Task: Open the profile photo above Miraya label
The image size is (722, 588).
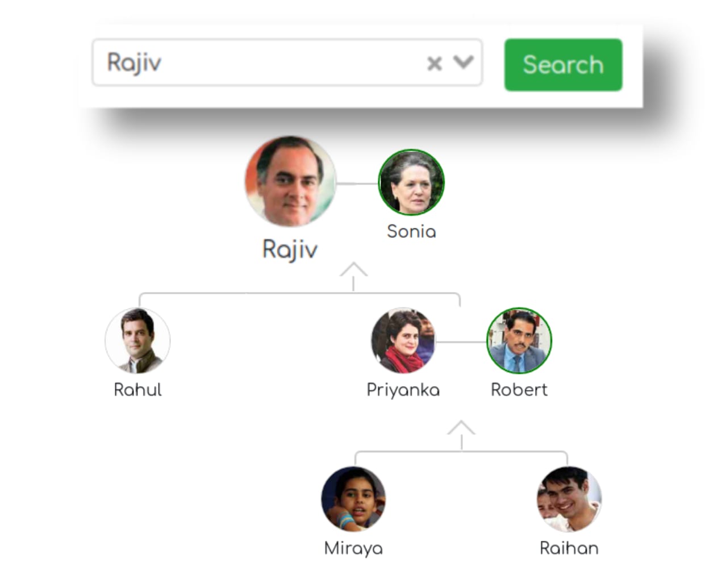Action: coord(353,499)
